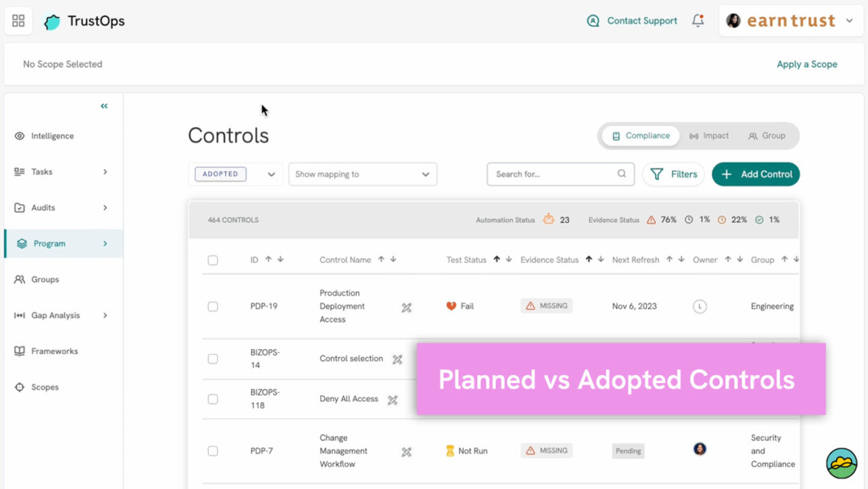Click the notification bell icon
Screen dimensions: 868x489
point(698,21)
